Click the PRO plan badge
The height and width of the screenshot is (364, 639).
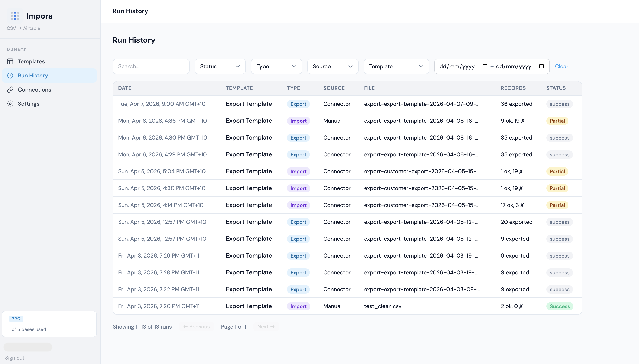coord(16,319)
